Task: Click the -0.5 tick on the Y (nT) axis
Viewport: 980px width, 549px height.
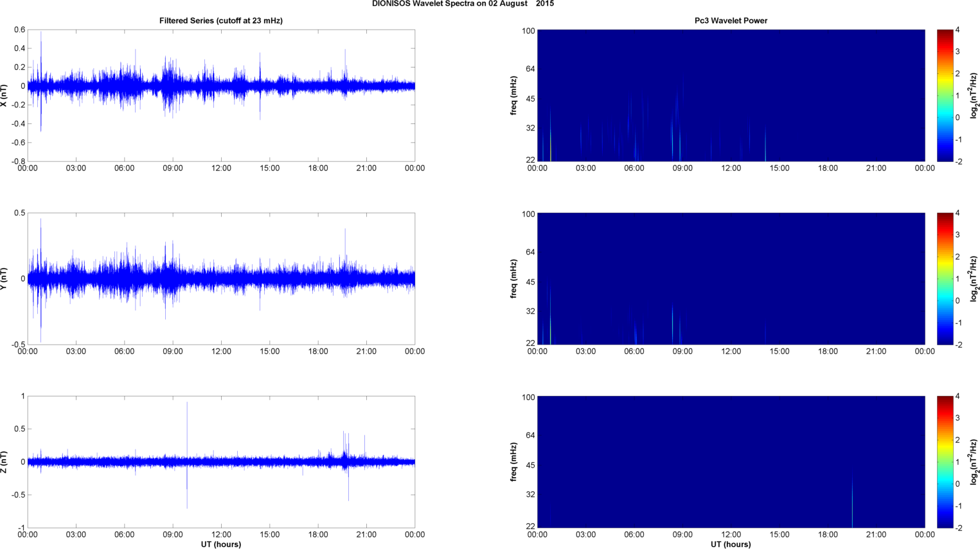Action: [18, 345]
